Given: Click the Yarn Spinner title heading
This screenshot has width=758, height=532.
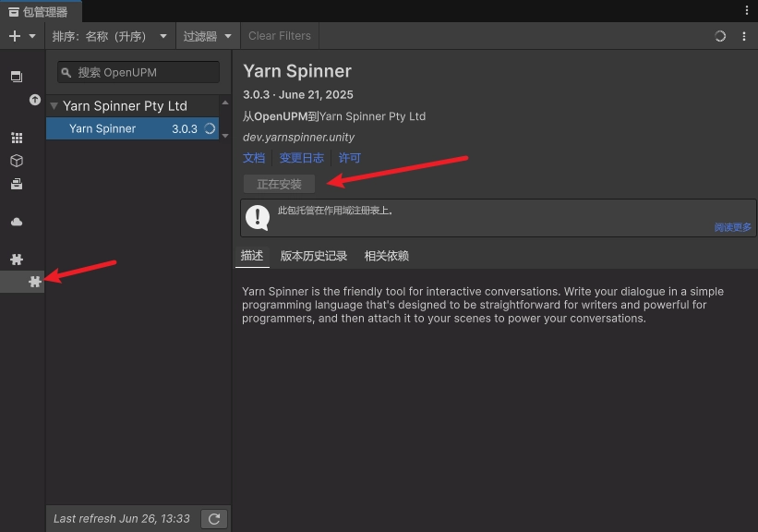Looking at the screenshot, I should point(296,71).
